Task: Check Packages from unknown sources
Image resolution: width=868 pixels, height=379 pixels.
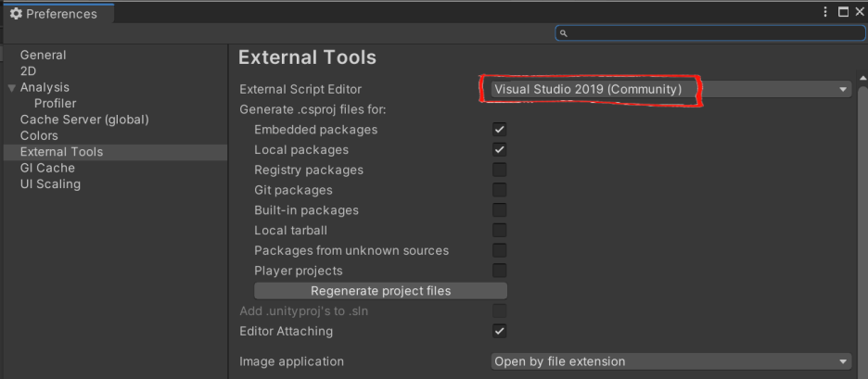Action: [499, 250]
